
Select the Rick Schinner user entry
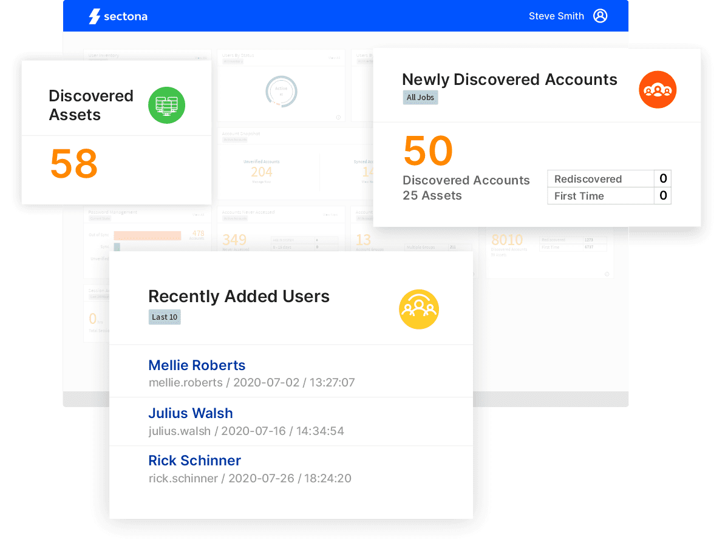click(x=194, y=460)
